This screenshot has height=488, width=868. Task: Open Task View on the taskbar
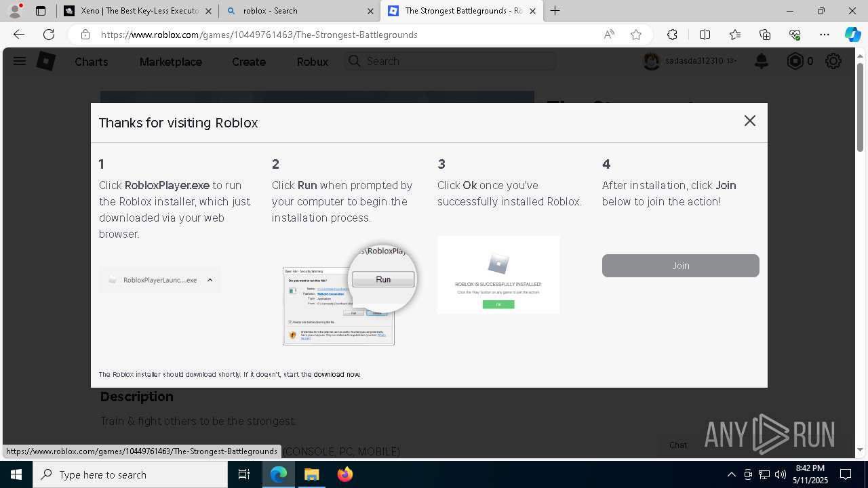244,474
